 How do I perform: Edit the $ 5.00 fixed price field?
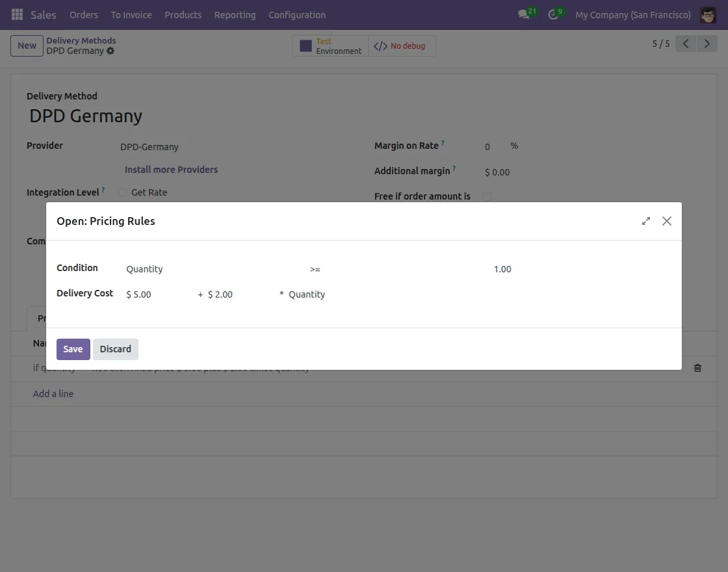tap(159, 294)
